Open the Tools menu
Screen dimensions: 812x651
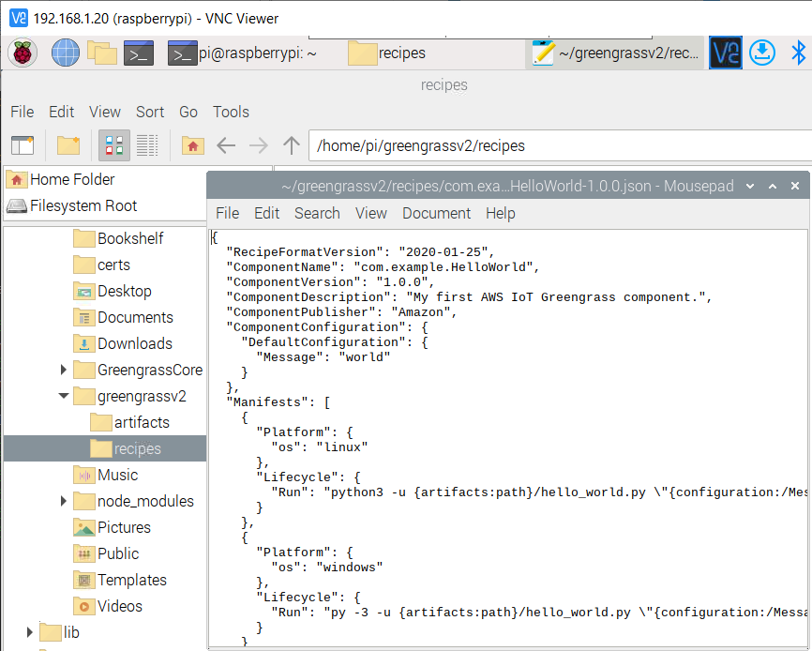(x=231, y=112)
